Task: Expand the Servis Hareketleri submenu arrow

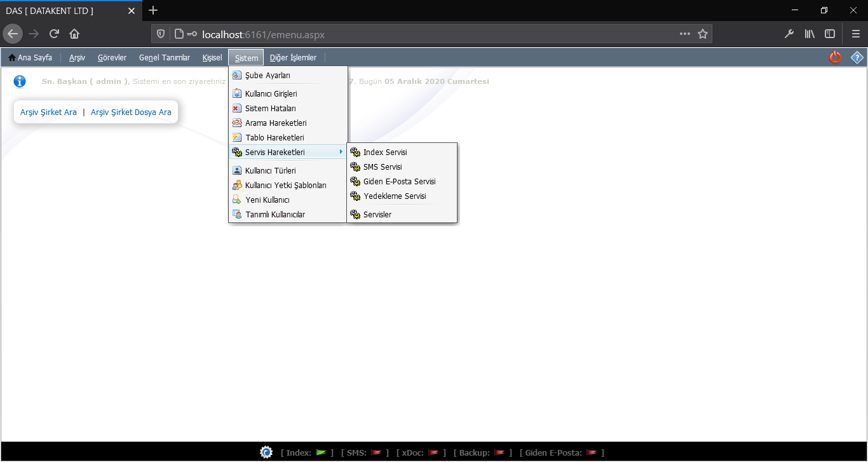Action: (x=341, y=152)
